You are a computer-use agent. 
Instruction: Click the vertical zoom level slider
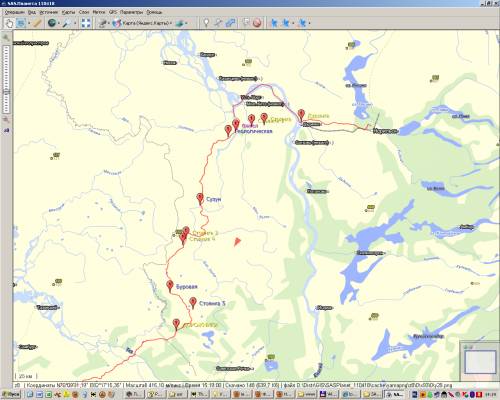6,79
